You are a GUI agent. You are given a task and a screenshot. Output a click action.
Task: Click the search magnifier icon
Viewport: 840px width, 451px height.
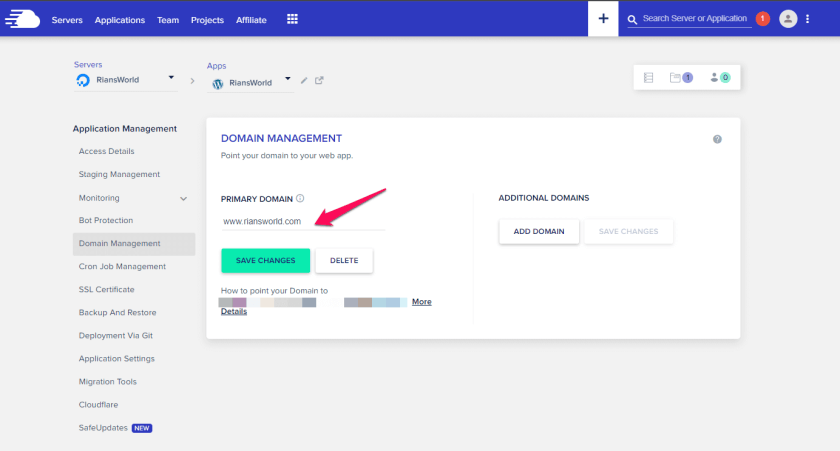coord(632,20)
